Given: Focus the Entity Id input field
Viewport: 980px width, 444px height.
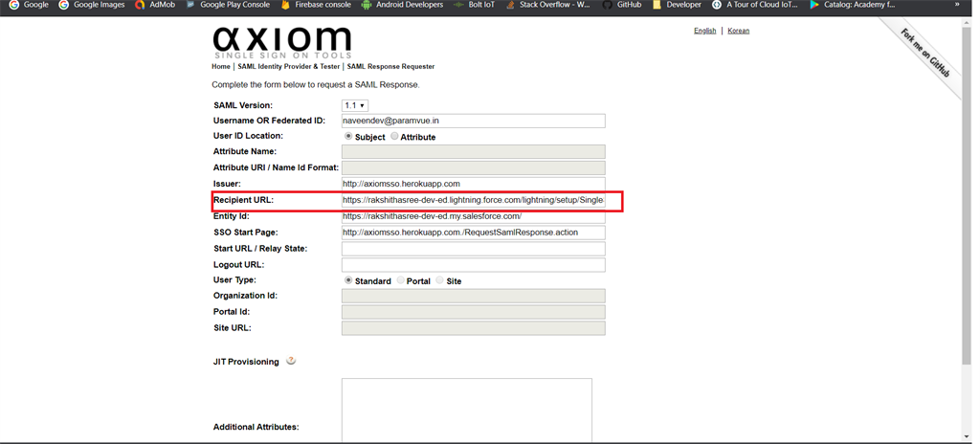Looking at the screenshot, I should pos(473,216).
